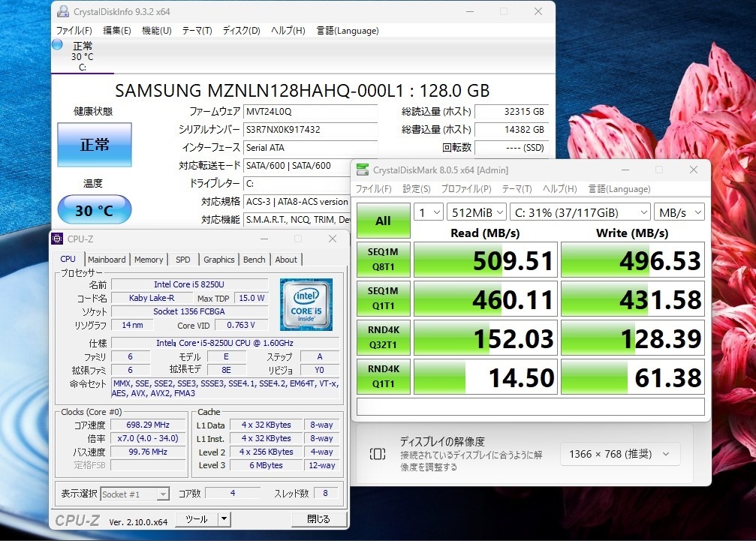The height and width of the screenshot is (541, 756).
Task: Click the processor name Intel Core i5 8250U
Action: pyautogui.click(x=189, y=284)
